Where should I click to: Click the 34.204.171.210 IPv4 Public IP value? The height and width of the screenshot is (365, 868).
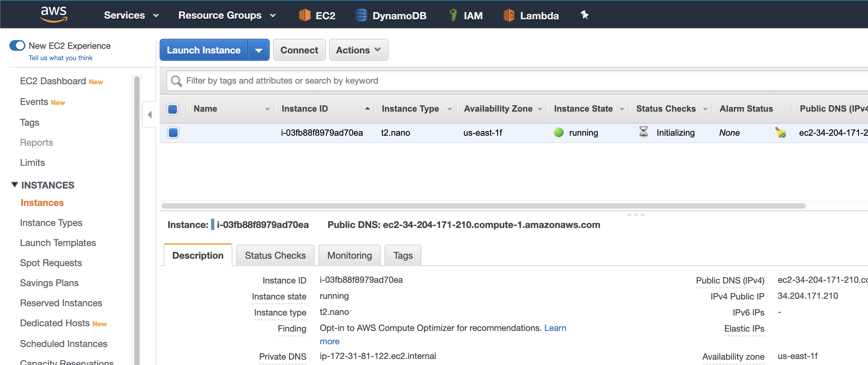pyautogui.click(x=807, y=296)
